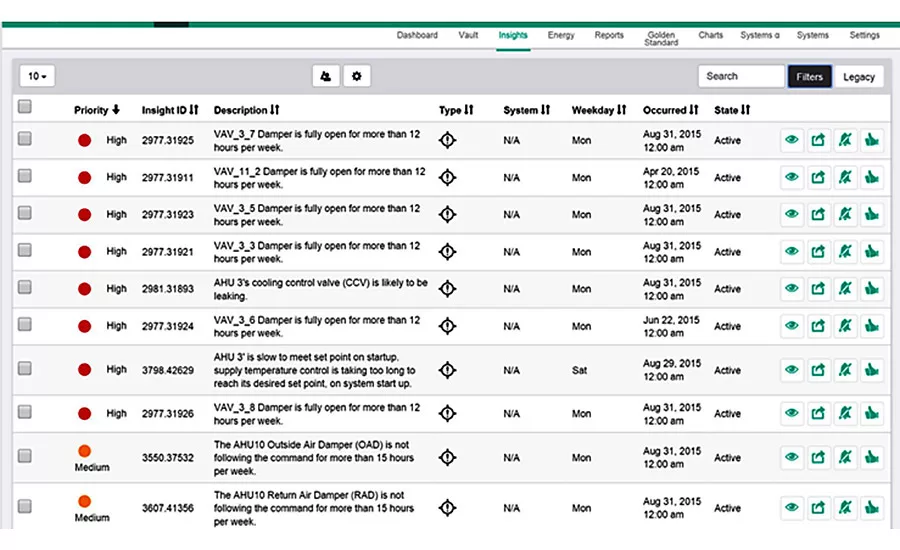Image resolution: width=900 pixels, height=550 pixels.
Task: Sort table by Occurred column
Action: (x=670, y=110)
